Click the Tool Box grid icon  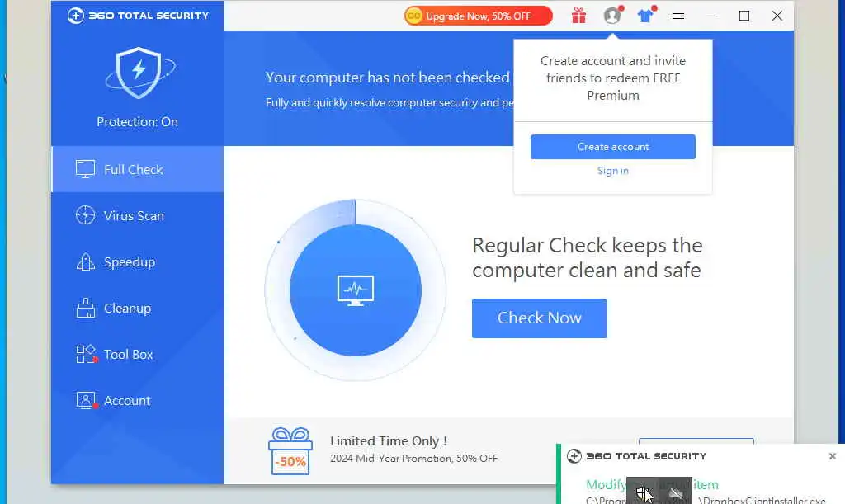point(86,355)
